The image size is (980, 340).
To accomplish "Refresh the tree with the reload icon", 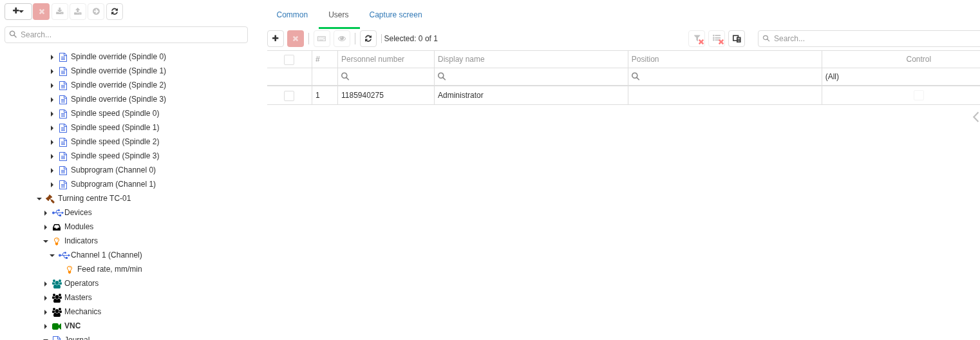I will tap(115, 12).
